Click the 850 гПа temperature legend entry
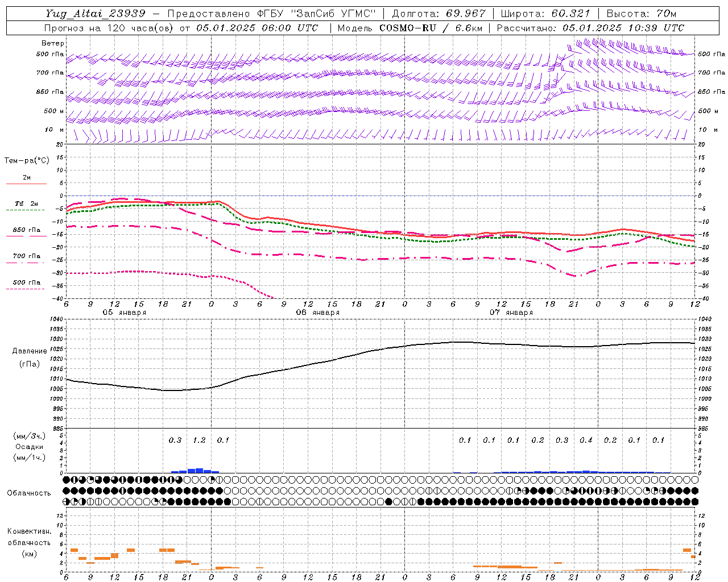 point(27,230)
